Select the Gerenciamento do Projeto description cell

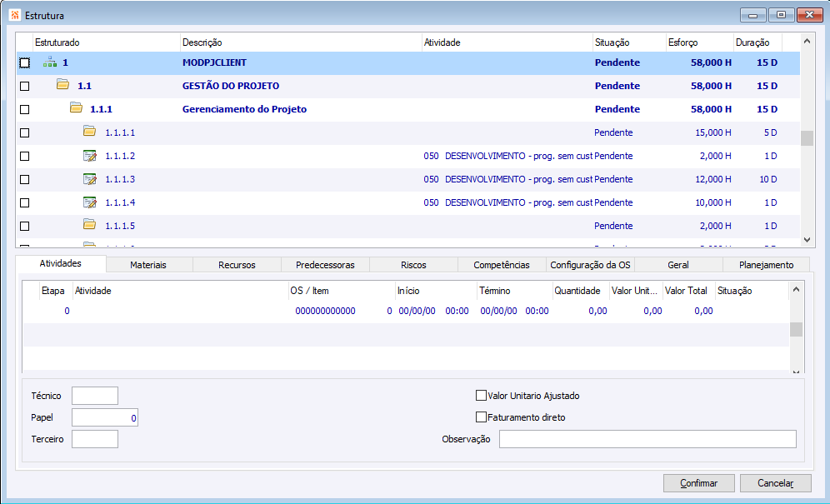click(301, 110)
